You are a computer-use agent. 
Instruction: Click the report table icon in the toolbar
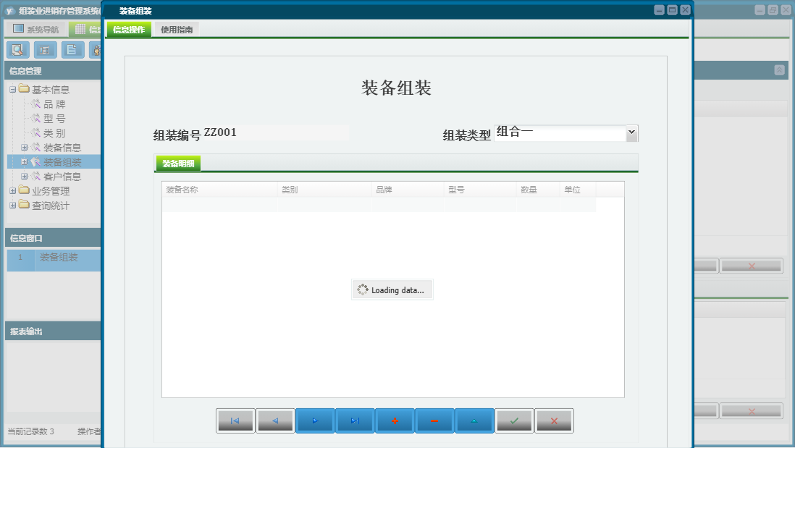pos(45,50)
